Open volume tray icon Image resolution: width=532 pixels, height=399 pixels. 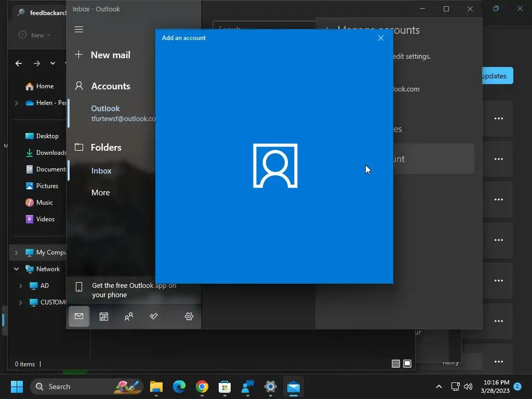pyautogui.click(x=468, y=387)
